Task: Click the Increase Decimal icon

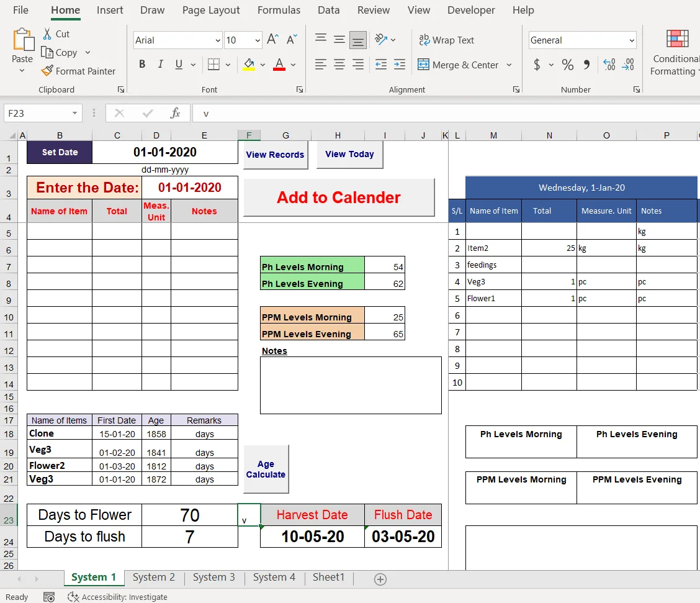Action: point(609,64)
